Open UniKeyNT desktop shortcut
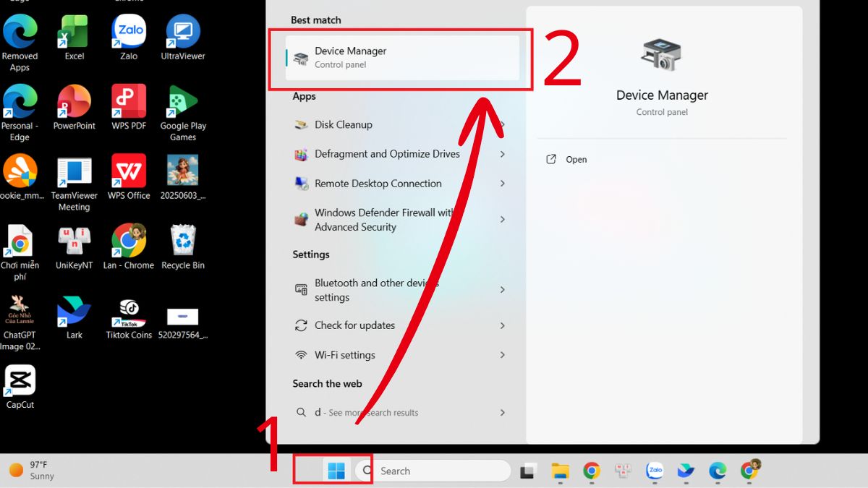This screenshot has width=868, height=488. click(74, 247)
